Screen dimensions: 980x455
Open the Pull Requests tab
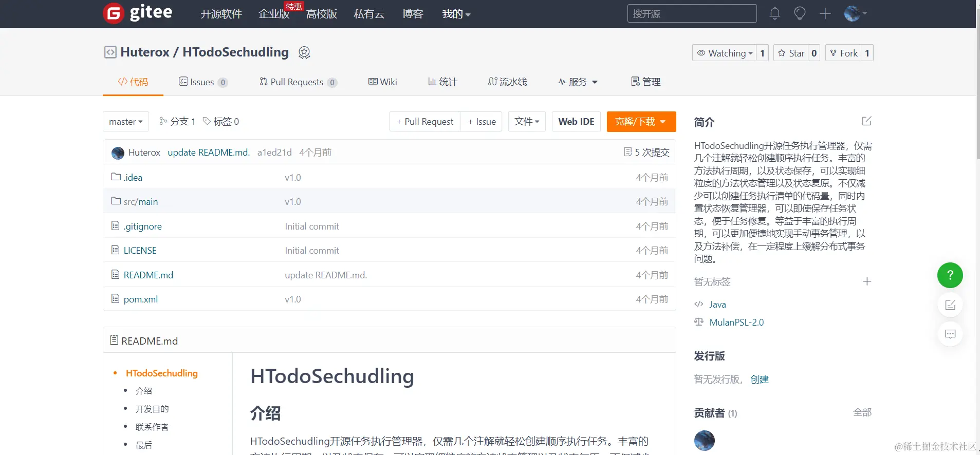click(x=298, y=82)
